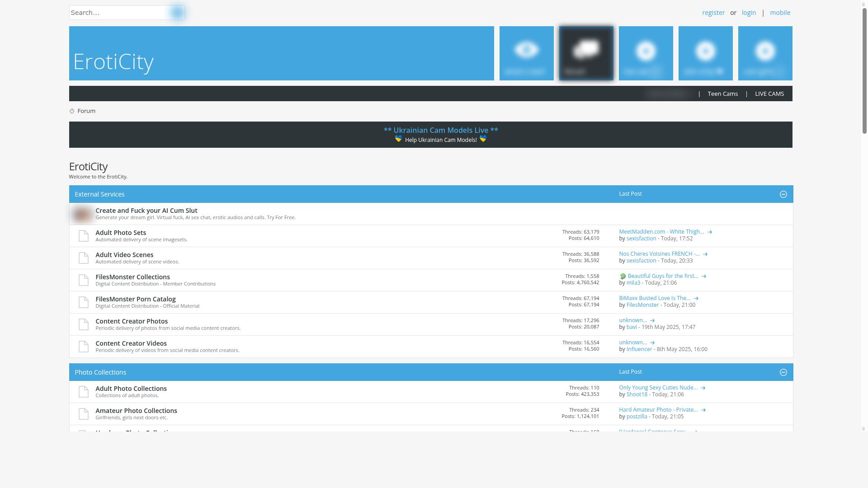The image size is (868, 488).
Task: Click forum status icon beside Amateur Photo Collections
Action: [x=84, y=414]
